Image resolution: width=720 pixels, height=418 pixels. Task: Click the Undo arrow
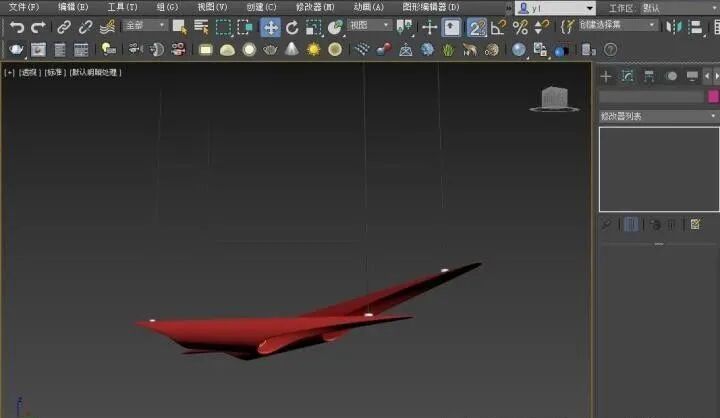click(17, 28)
